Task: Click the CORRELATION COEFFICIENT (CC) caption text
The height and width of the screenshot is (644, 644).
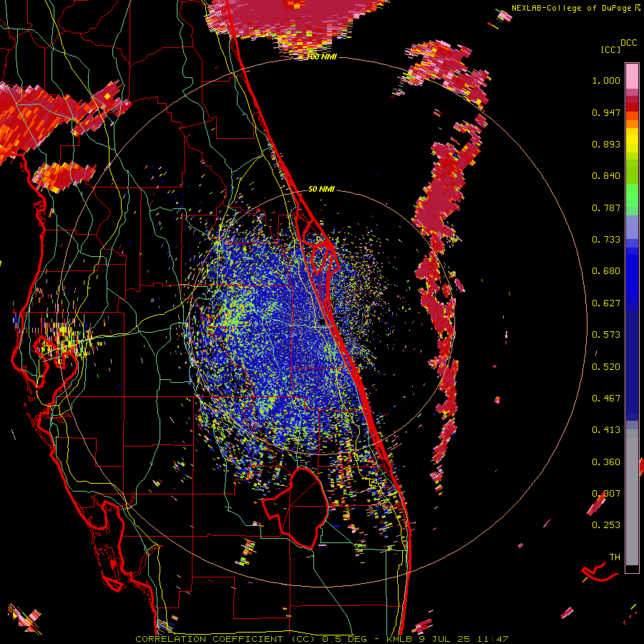Action: (x=225, y=639)
